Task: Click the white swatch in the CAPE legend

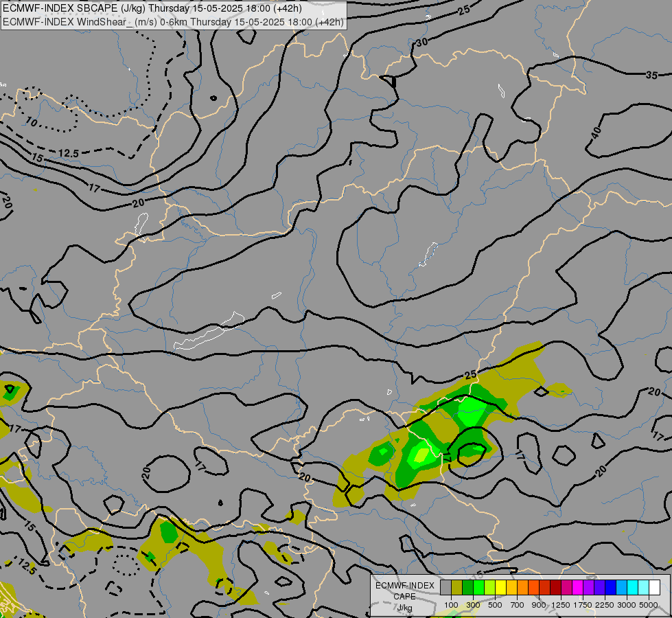Action: click(654, 588)
